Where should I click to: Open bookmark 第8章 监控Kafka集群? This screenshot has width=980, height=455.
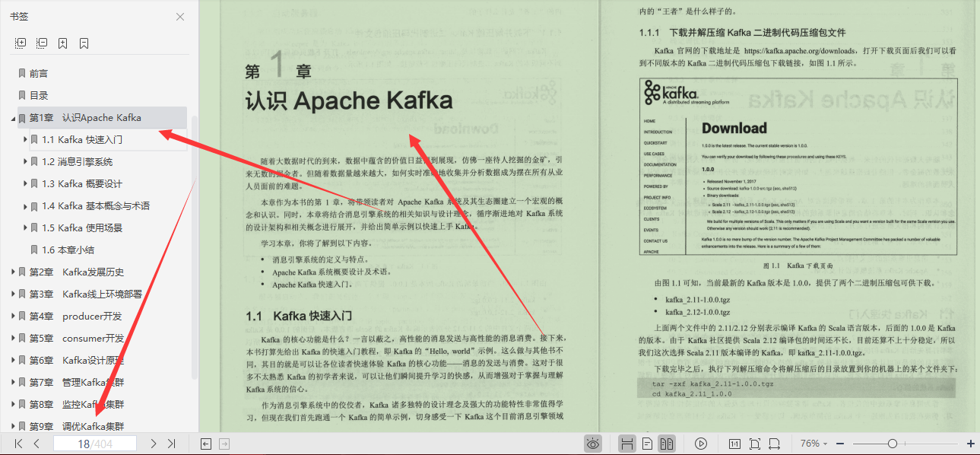click(76, 404)
